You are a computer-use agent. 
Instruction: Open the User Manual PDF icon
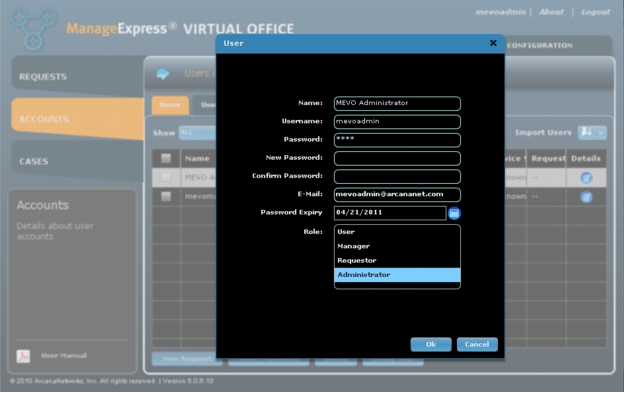pos(23,356)
